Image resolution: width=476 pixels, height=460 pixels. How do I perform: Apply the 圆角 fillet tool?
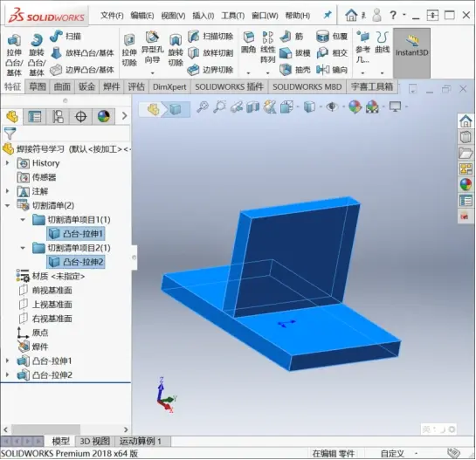click(248, 43)
